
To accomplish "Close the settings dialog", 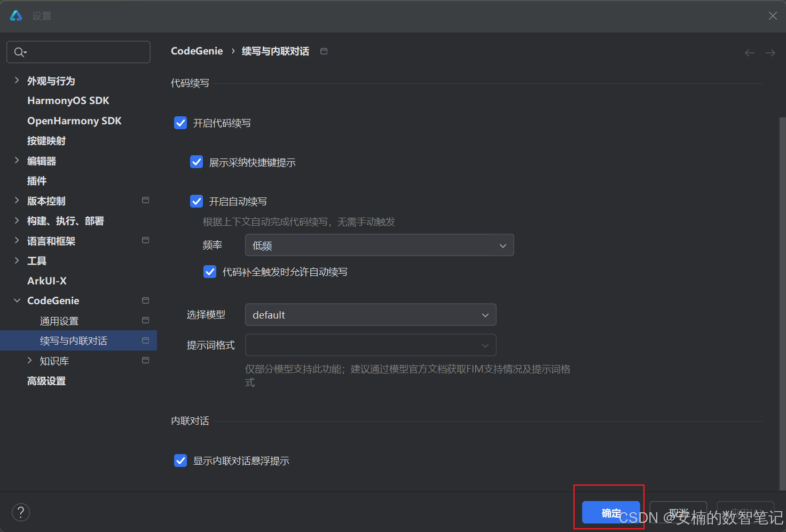I will (773, 16).
